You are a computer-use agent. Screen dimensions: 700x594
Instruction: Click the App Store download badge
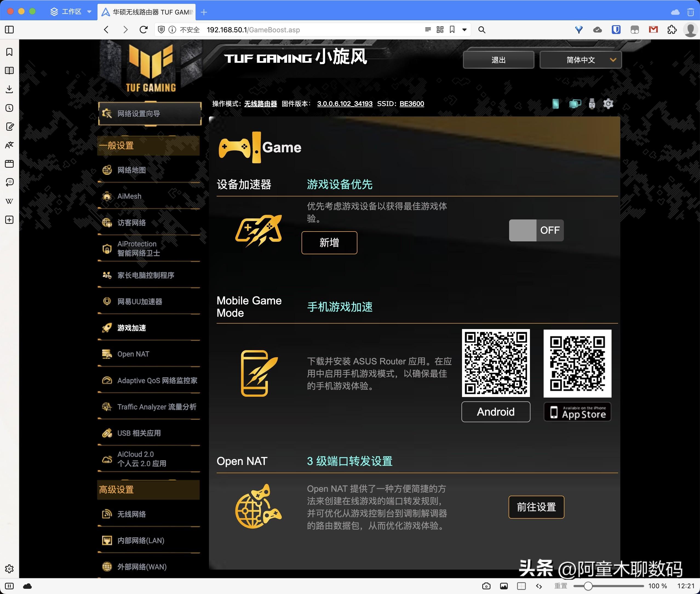tap(578, 412)
